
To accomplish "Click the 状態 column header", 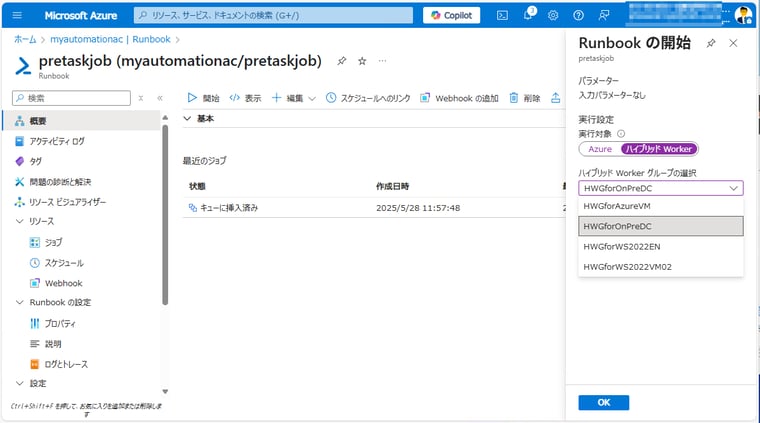I will point(197,186).
